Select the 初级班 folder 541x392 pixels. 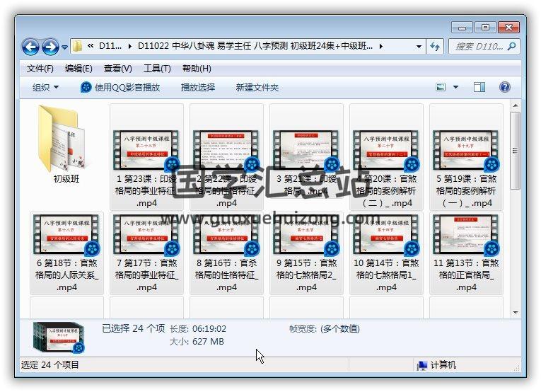pyautogui.click(x=62, y=138)
